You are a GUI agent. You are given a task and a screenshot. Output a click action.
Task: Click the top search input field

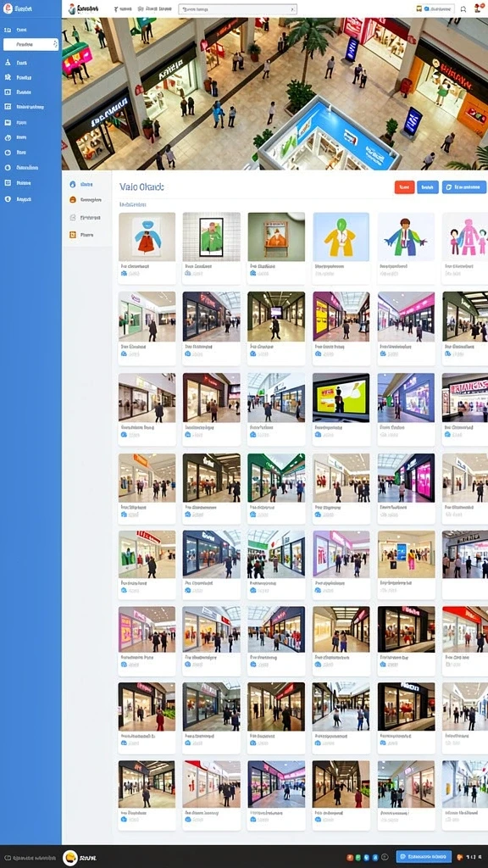tap(238, 9)
